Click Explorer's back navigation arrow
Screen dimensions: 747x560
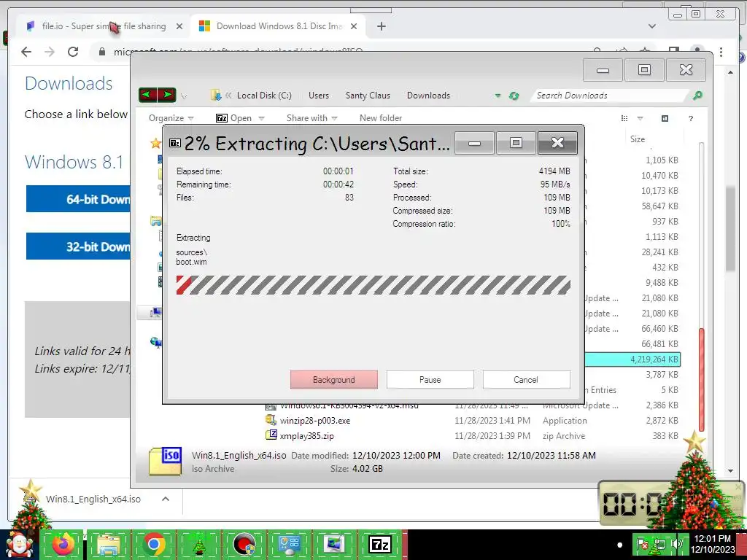tap(147, 95)
